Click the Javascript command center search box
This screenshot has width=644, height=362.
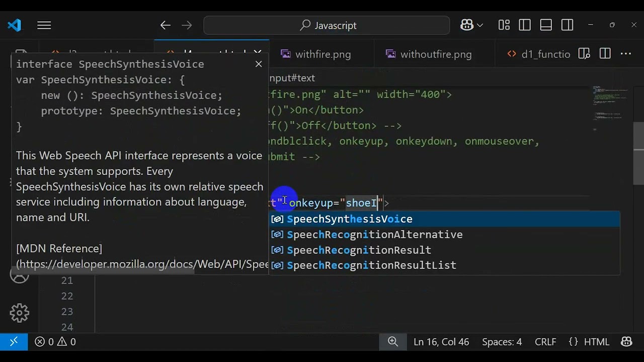[x=327, y=25]
